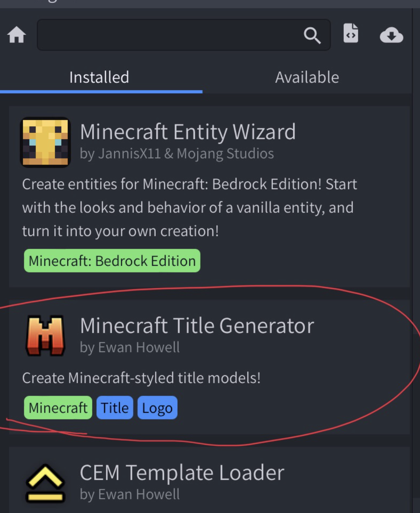
Task: Click 'by JannisX11 & Mojang Studios' author text
Action: [x=177, y=154]
